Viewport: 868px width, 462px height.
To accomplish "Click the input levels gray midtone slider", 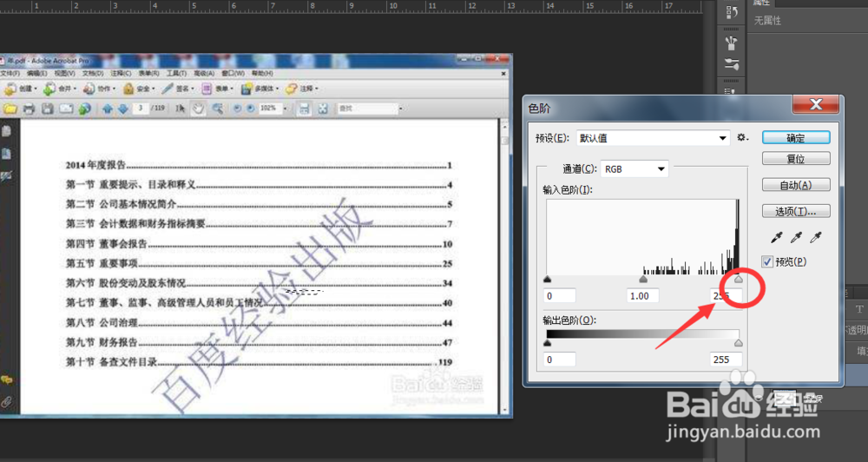I will point(643,279).
